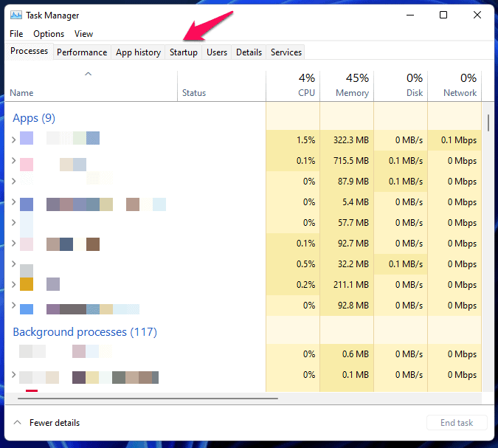Maximize the Task Manager window
This screenshot has height=448, width=498.
(443, 15)
